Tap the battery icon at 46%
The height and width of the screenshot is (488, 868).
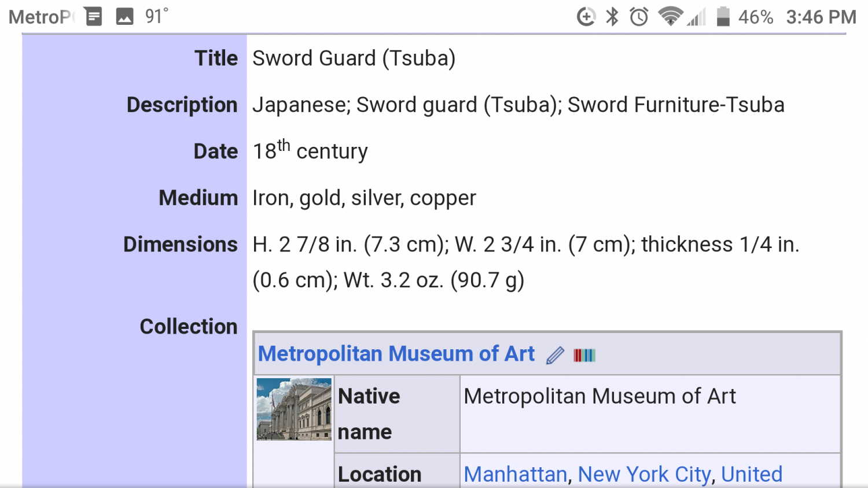coord(723,17)
